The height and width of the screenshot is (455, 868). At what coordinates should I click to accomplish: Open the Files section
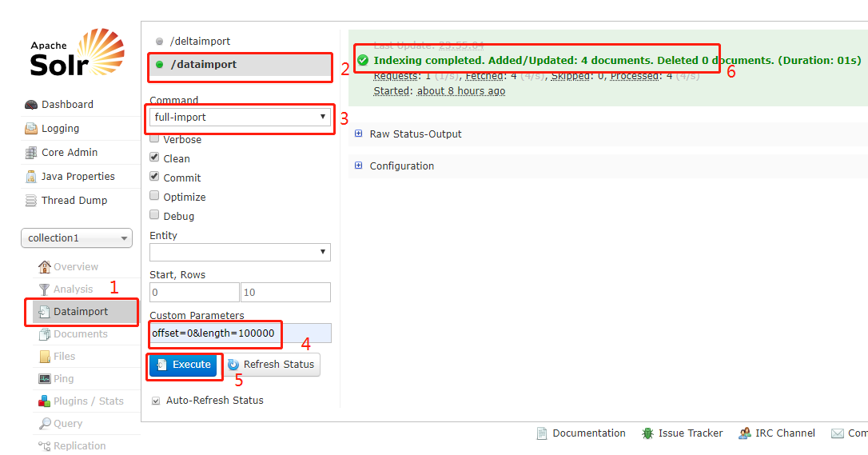(x=64, y=357)
